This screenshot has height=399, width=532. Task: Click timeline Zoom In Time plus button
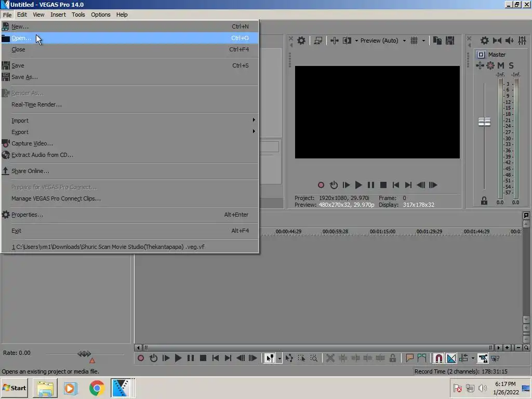click(x=507, y=348)
